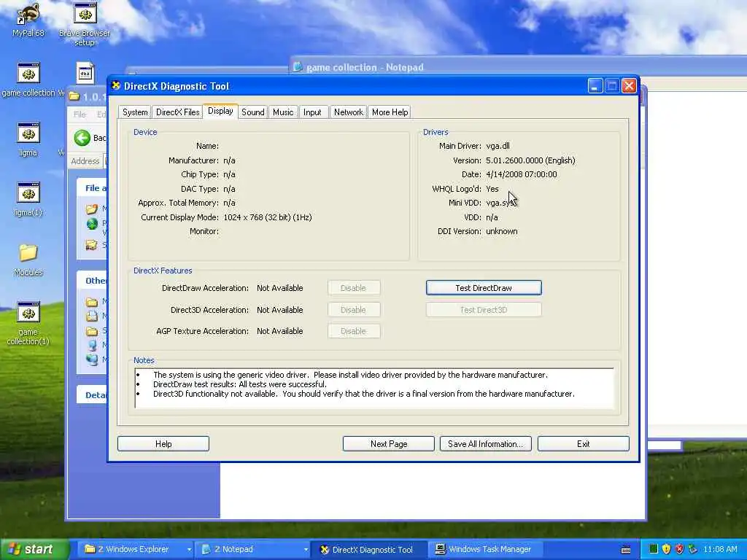This screenshot has height=560, width=747.
Task: Click the Direct3D functionality not available note
Action: pos(363,394)
